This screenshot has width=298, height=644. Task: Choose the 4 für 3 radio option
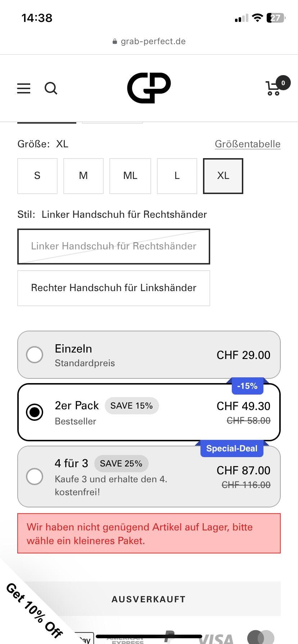(x=35, y=477)
